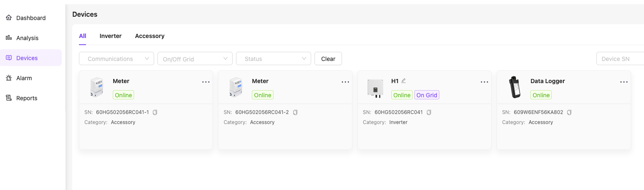
Task: Click the H1 inverter thumbnail image
Action: pos(375,88)
